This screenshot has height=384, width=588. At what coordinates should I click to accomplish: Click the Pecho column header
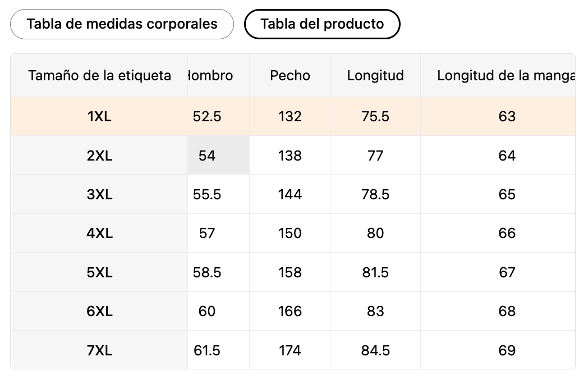click(x=290, y=75)
